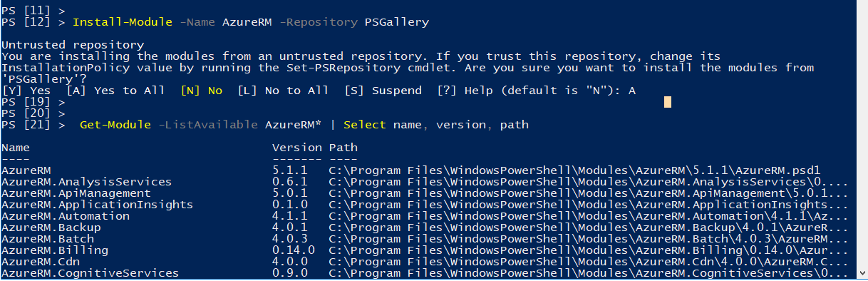The image size is (868, 281).
Task: Click the blinking cursor block
Action: [667, 102]
